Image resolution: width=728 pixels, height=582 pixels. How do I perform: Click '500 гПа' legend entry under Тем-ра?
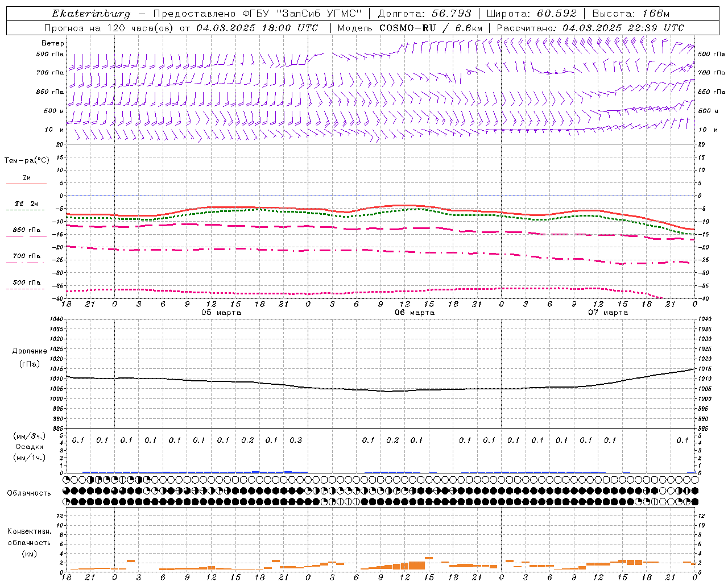coord(27,282)
